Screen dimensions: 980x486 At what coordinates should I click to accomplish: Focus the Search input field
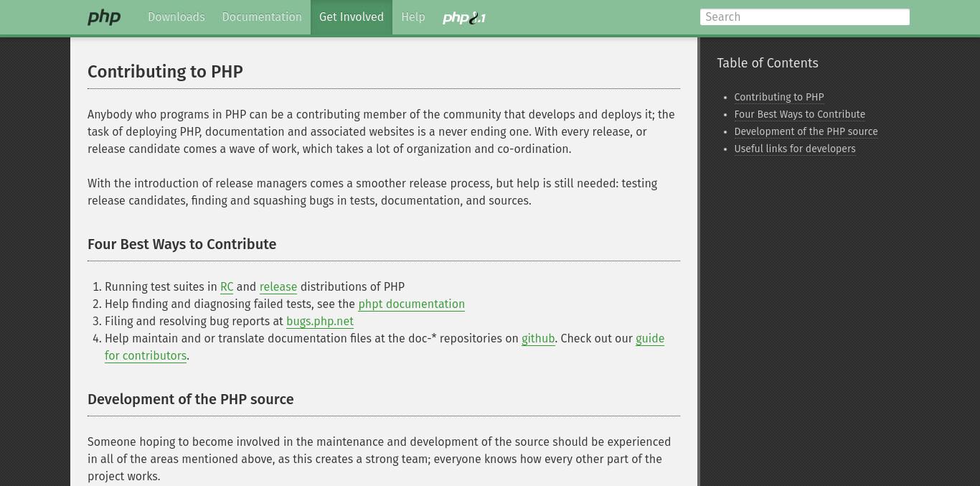pos(805,17)
